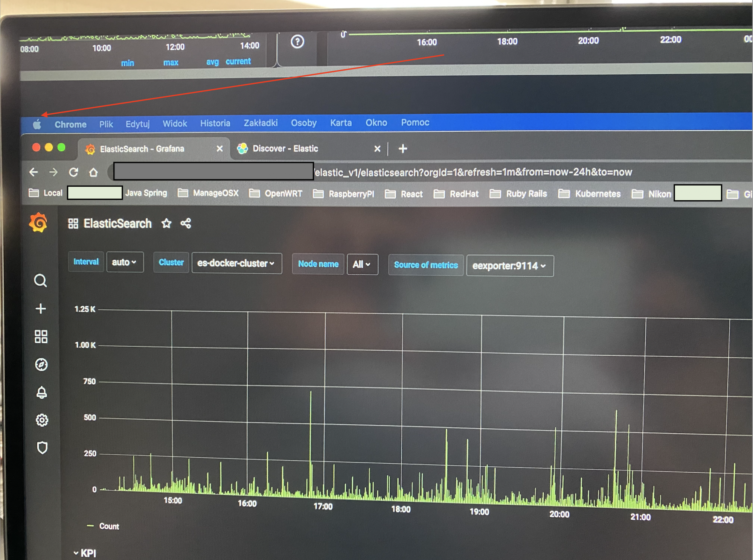The height and width of the screenshot is (560, 753).
Task: Sort background panel legend by min
Action: 127,63
